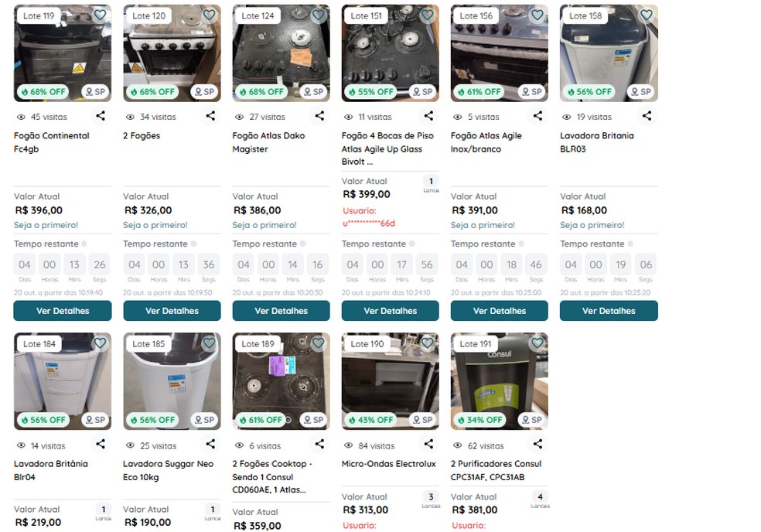Open Lavadora Suggar Neo Eco 10kg title
761x532 pixels.
[x=169, y=470]
